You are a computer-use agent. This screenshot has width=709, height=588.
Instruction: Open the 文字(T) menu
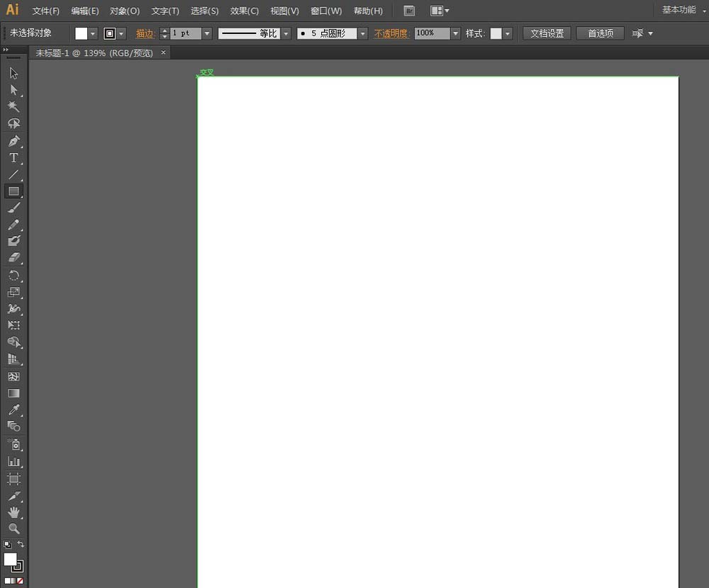[x=165, y=11]
